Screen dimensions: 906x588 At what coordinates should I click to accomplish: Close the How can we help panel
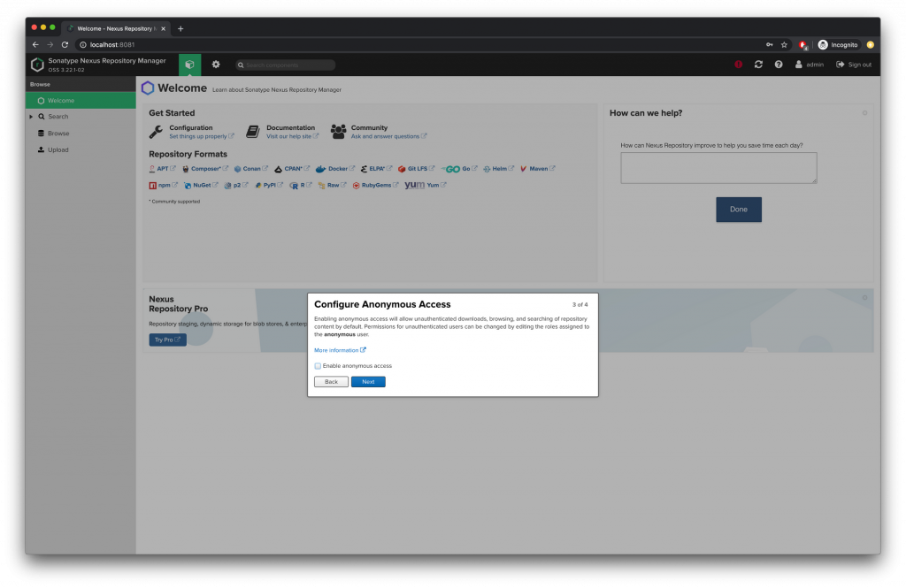point(865,113)
